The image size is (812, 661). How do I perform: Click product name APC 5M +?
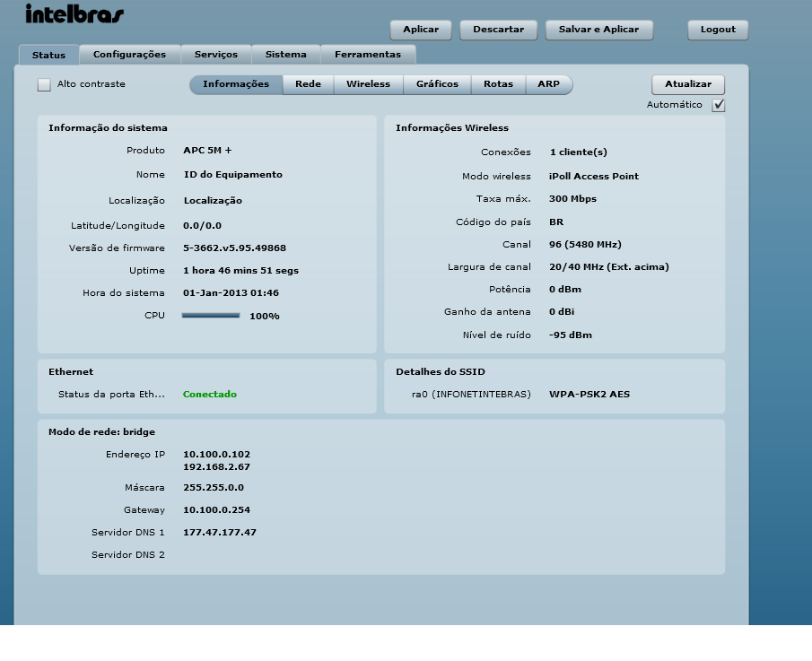click(x=207, y=151)
